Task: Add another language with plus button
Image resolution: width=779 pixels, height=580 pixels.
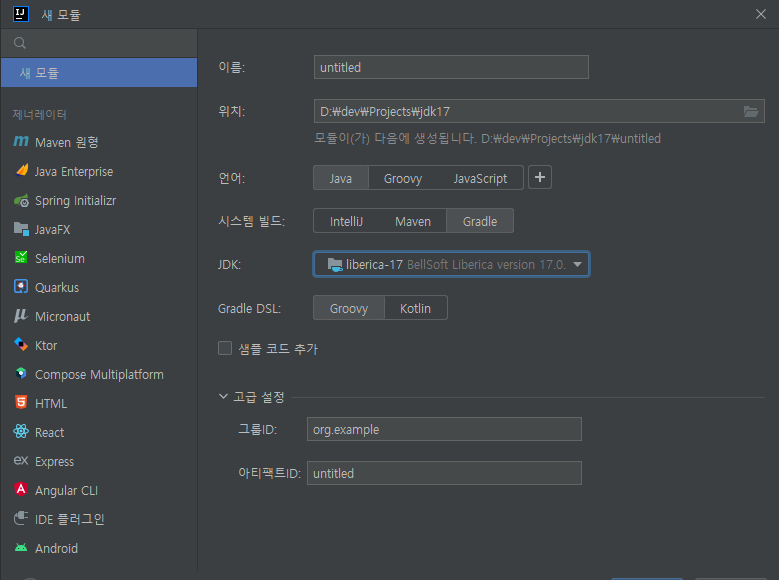Action: (x=540, y=177)
